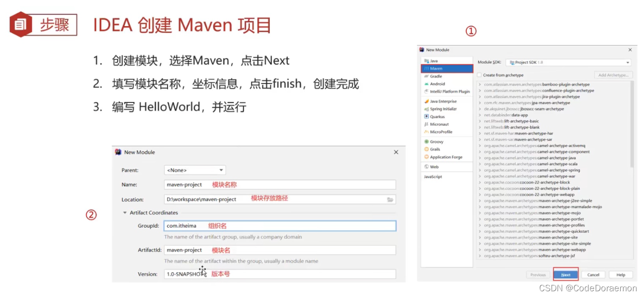The width and height of the screenshot is (644, 296).
Task: Click the Add Archetype button
Action: click(614, 75)
